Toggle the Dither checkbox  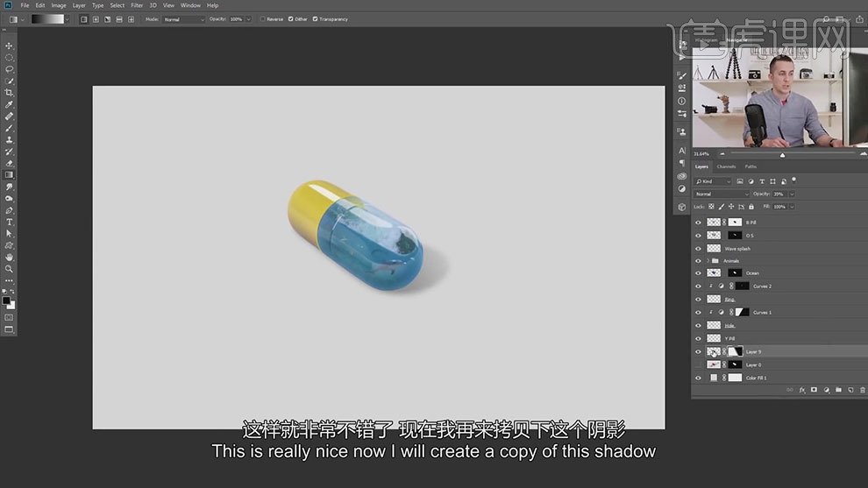pyautogui.click(x=290, y=19)
